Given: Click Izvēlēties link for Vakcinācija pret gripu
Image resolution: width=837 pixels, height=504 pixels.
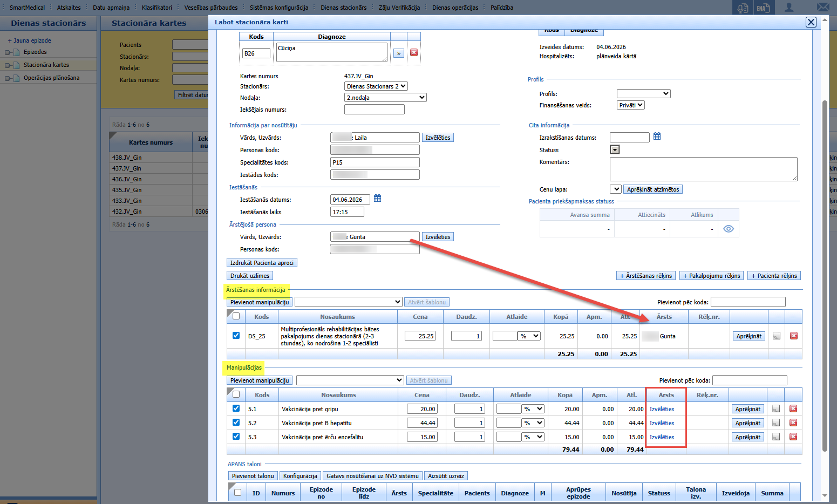Looking at the screenshot, I should tap(662, 409).
